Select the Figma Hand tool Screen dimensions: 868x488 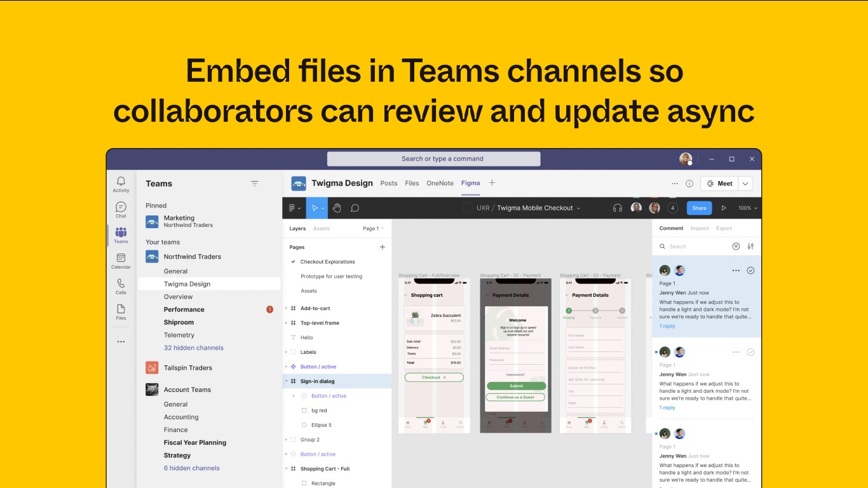pyautogui.click(x=337, y=208)
